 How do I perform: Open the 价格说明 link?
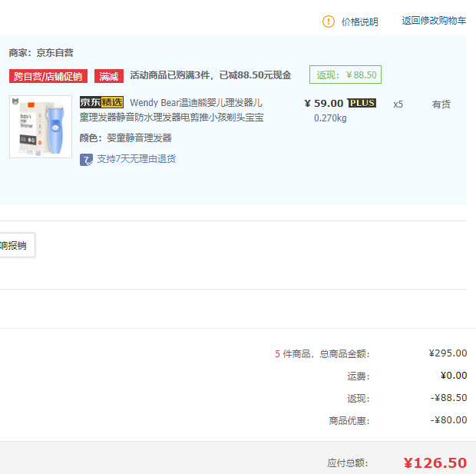[360, 22]
